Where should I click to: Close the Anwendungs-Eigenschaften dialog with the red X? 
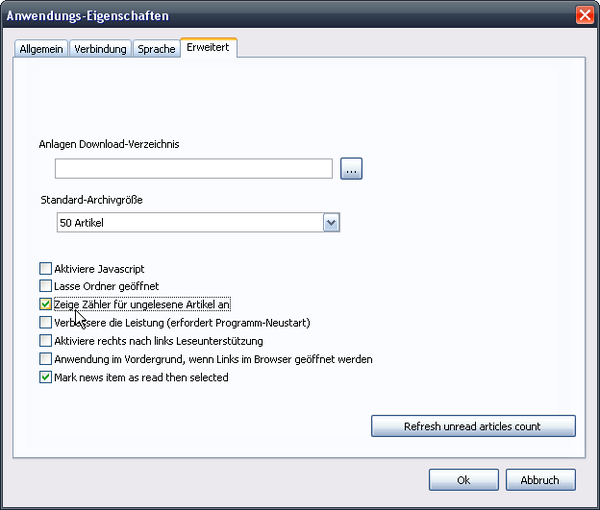click(585, 15)
